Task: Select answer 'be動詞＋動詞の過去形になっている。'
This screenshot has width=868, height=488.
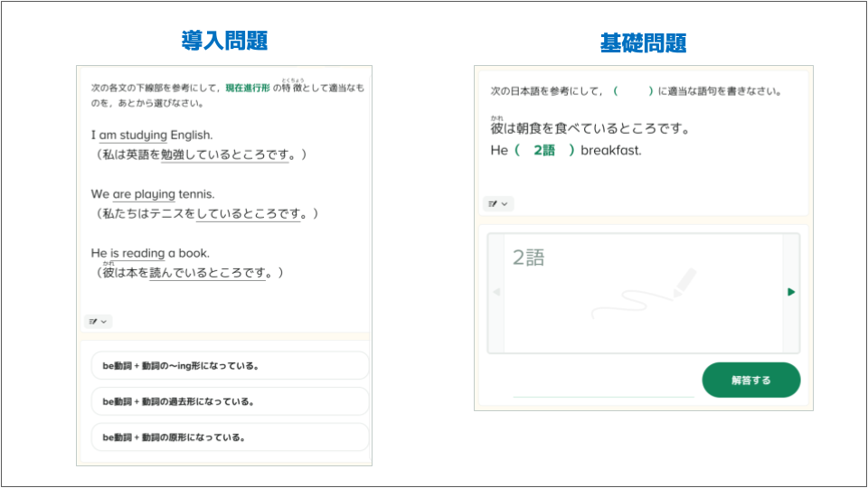Action: click(x=230, y=401)
